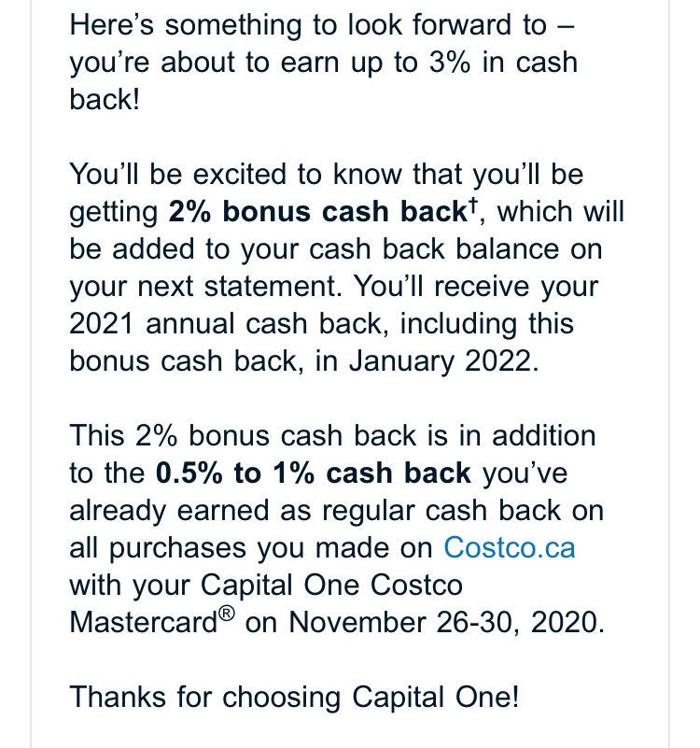
Task: Click "be added to your cash back balance" line
Action: (x=336, y=249)
